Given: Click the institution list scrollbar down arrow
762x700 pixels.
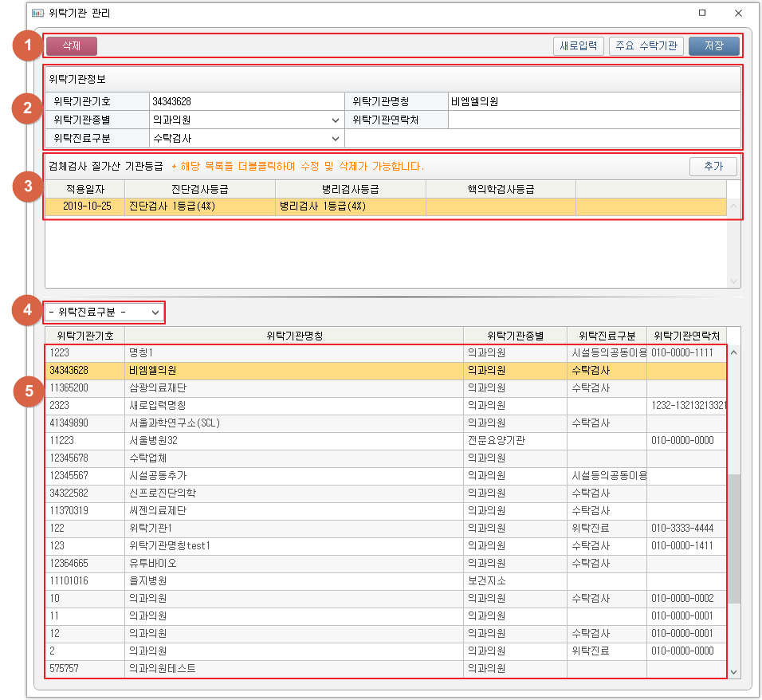Looking at the screenshot, I should 734,672.
